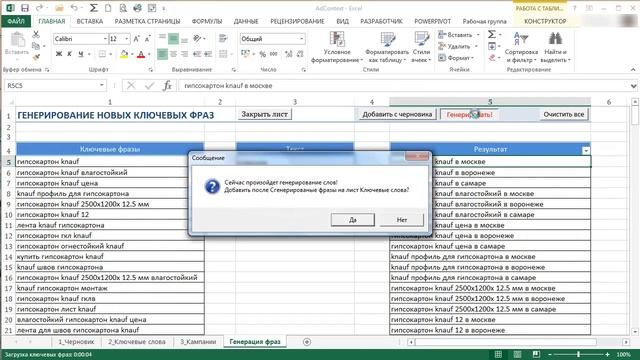Add a new sheet with plus icon
Viewport: 640px width, 360px height.
coord(307,342)
